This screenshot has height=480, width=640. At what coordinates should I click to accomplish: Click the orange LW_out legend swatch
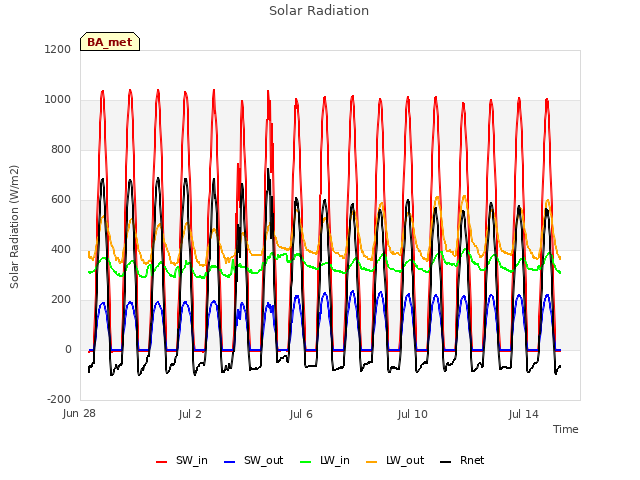point(372,462)
